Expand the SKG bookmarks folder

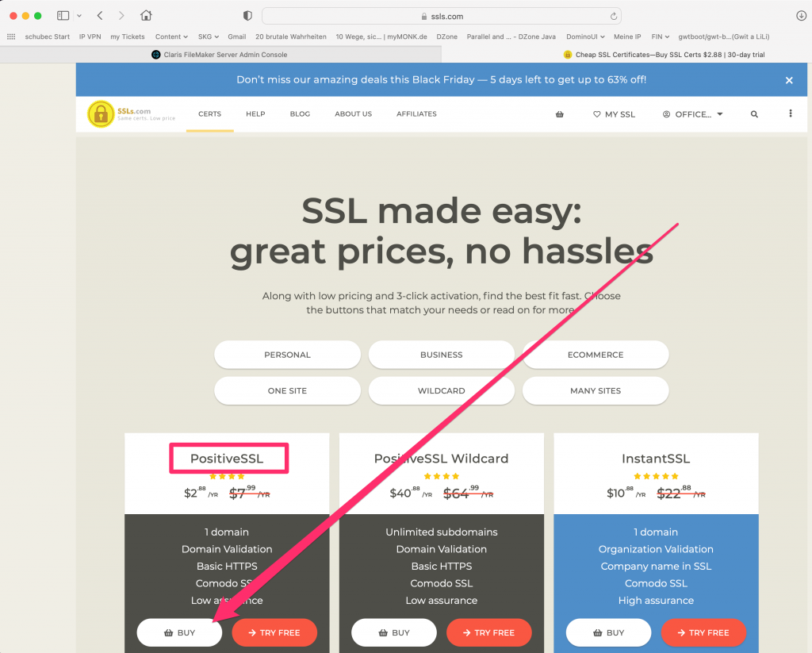(x=209, y=36)
